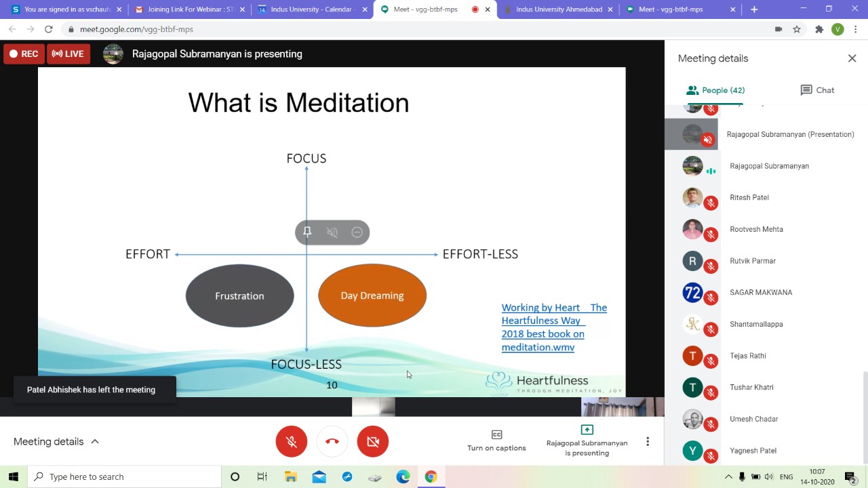
Task: Click the bookmark star in address bar
Action: coord(797,29)
